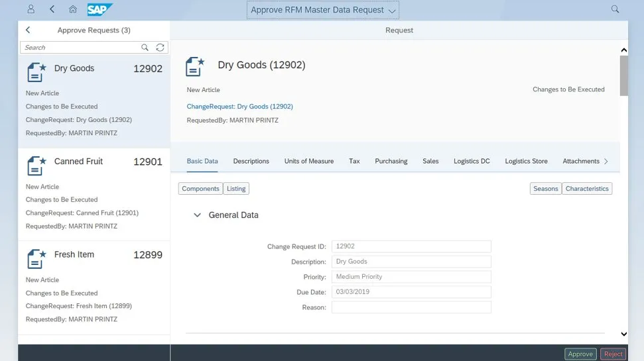Open the global search magnifier icon

(615, 9)
